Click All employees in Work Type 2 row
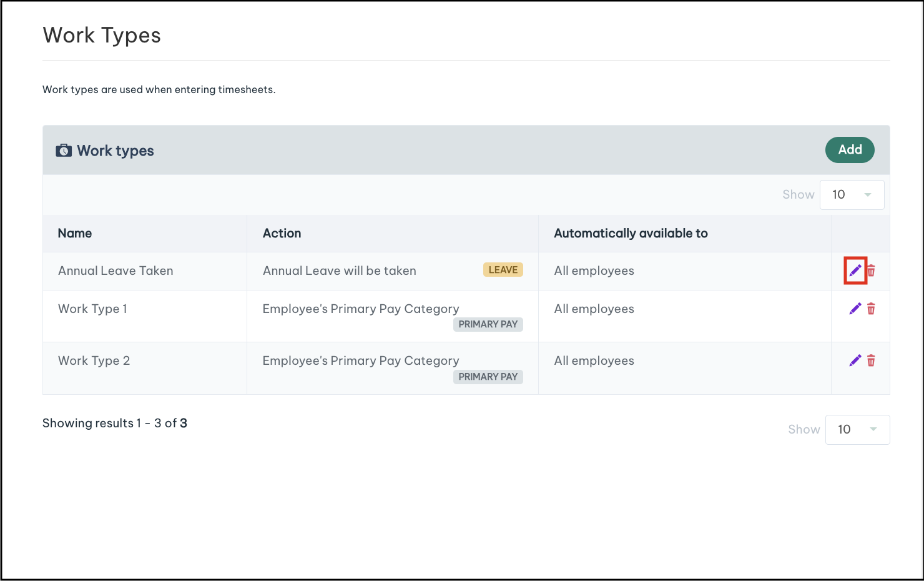This screenshot has width=924, height=581. click(594, 361)
